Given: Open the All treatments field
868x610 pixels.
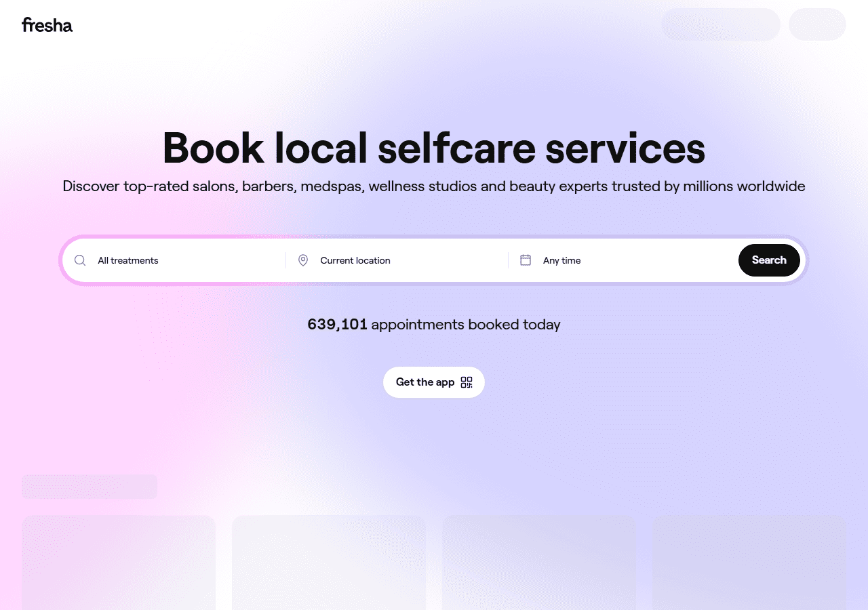Looking at the screenshot, I should pos(174,260).
